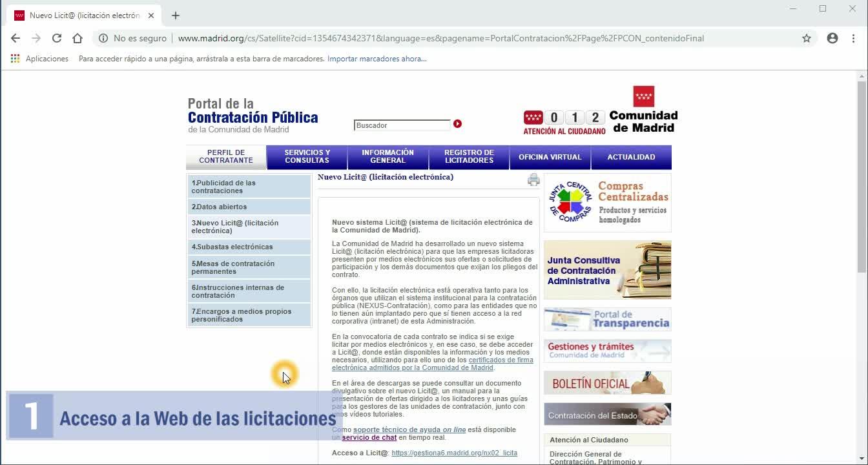Open the Registro de Licitadores menu

point(469,157)
